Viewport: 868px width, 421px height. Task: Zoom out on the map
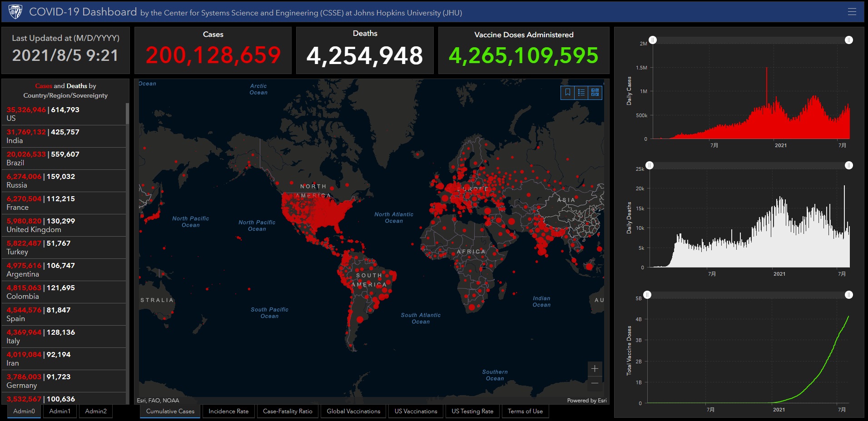coord(595,383)
